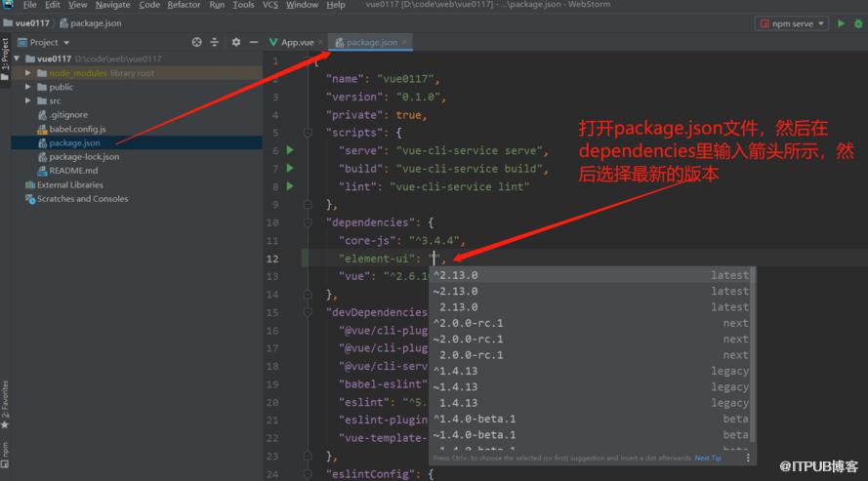Click the "core-js" dependency line
Screen dimensions: 868x481
pyautogui.click(x=402, y=240)
